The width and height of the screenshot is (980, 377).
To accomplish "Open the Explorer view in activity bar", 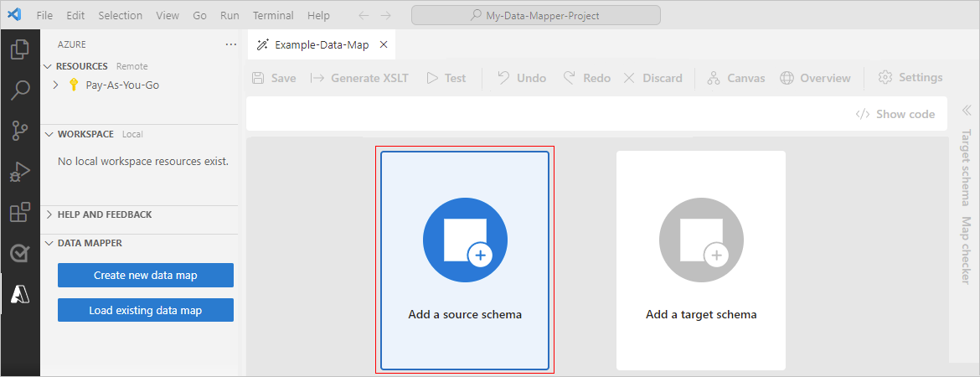I will [20, 50].
